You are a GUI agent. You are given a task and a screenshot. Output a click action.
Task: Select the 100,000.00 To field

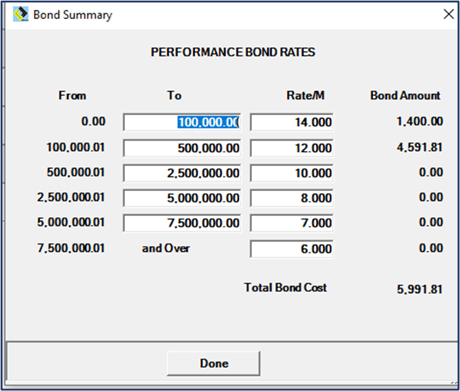point(182,122)
